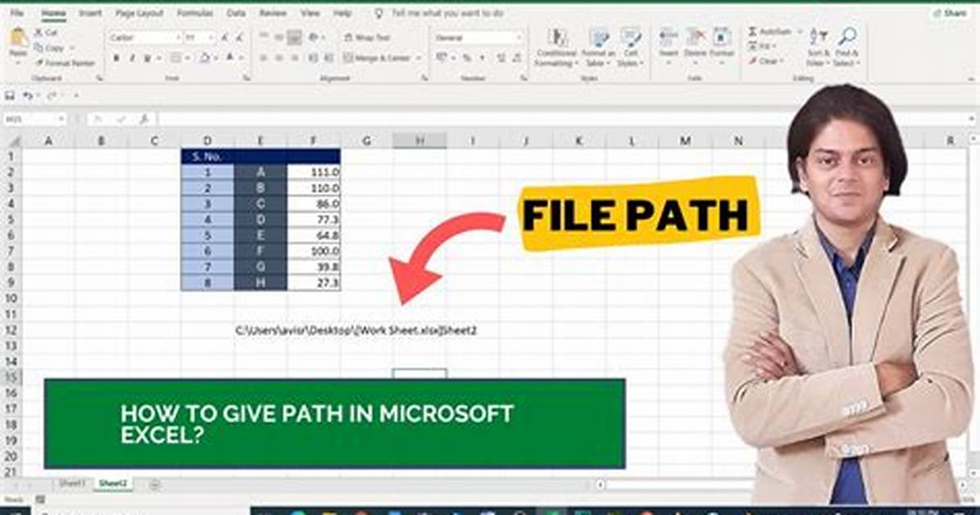Click the Paste clipboard icon

point(18,39)
